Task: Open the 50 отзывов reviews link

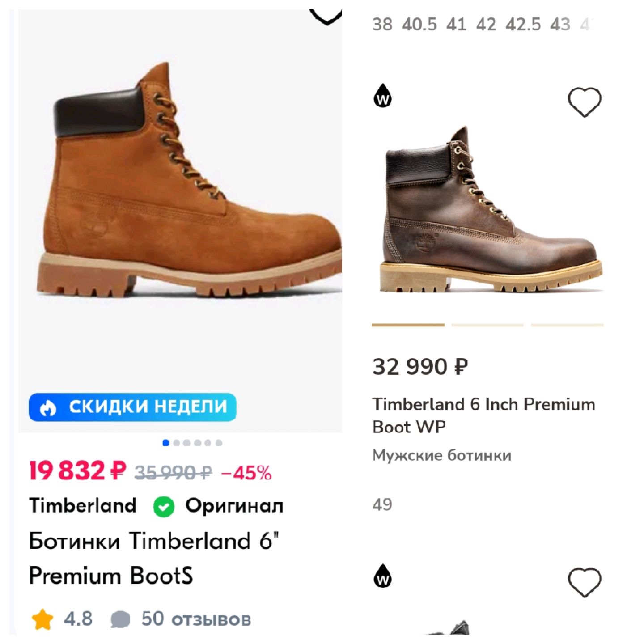Action: [x=196, y=619]
